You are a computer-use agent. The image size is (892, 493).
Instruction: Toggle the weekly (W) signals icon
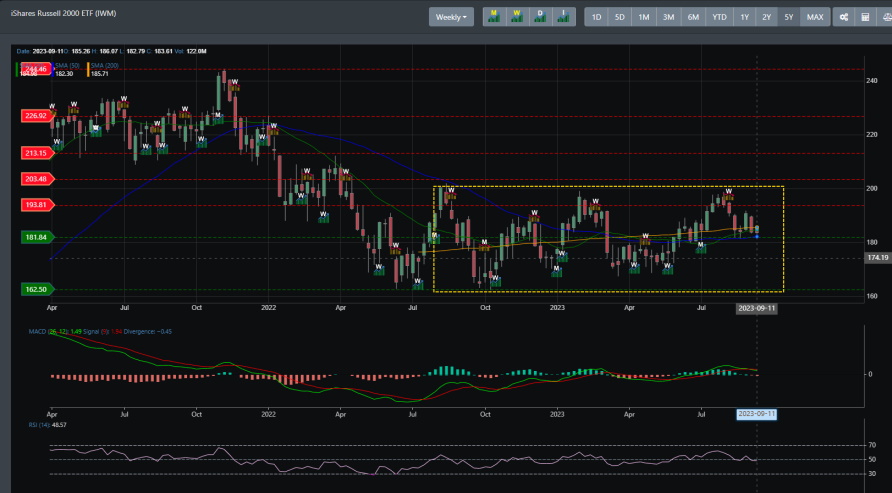[517, 16]
